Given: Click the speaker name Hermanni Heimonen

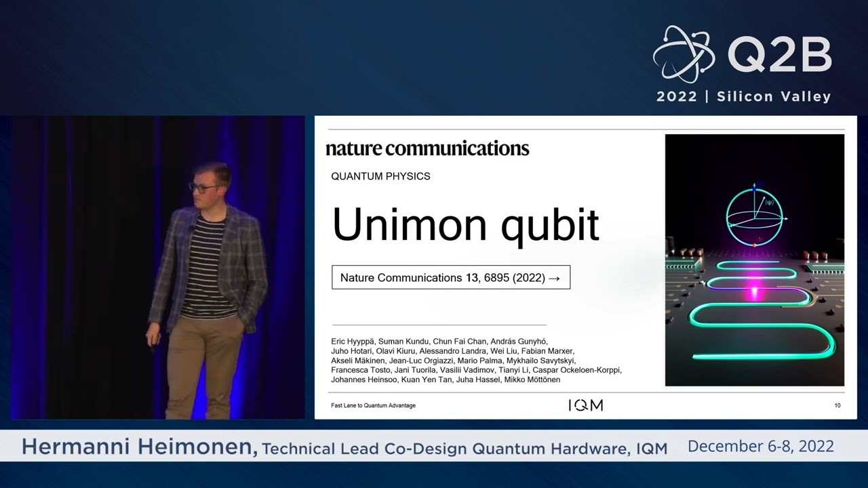Looking at the screenshot, I should pyautogui.click(x=139, y=447).
